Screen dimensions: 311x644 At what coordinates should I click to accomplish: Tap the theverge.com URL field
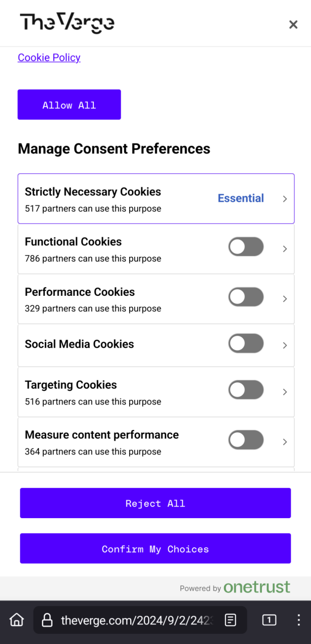(x=136, y=620)
